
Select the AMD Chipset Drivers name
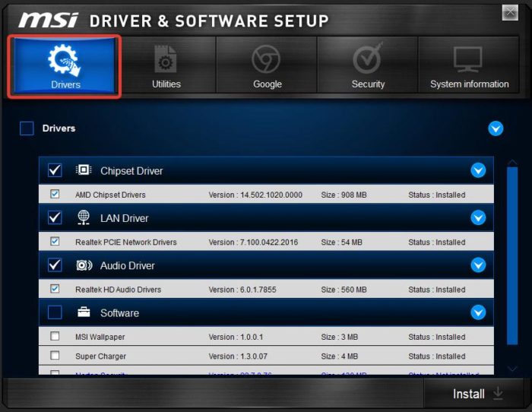(x=110, y=195)
